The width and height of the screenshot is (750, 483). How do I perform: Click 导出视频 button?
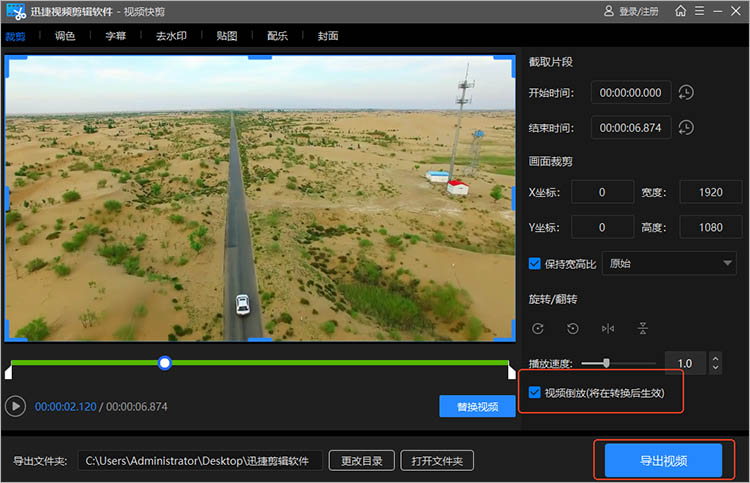tap(663, 461)
